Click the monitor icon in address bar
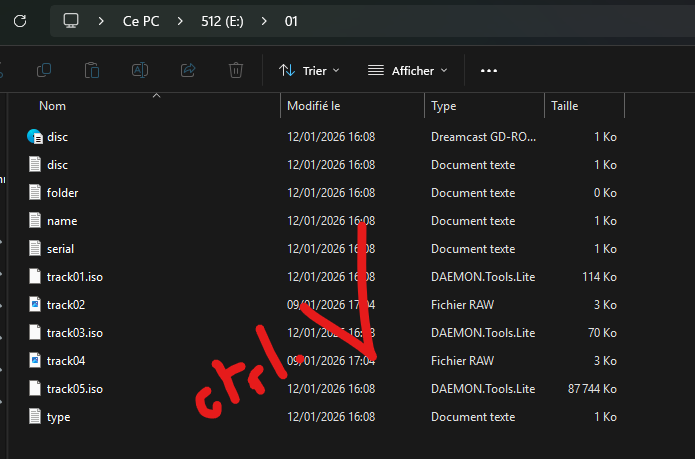695x459 pixels. tap(70, 20)
